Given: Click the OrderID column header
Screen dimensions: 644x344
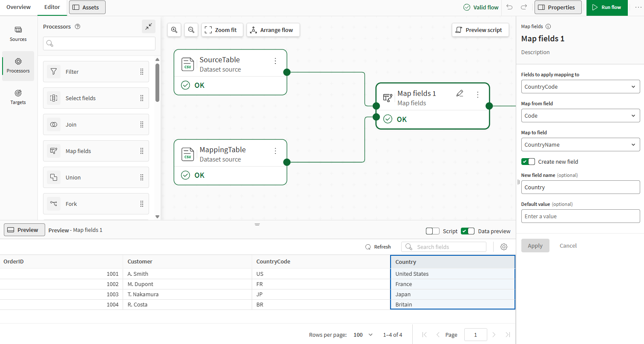Looking at the screenshot, I should (x=61, y=262).
